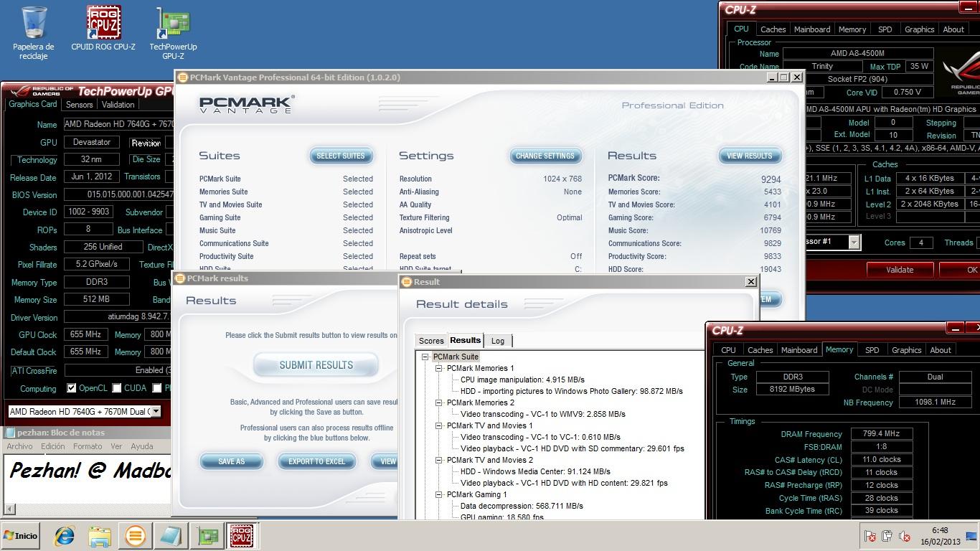
Task: Click the SUBMIT RESULTS button
Action: (316, 365)
